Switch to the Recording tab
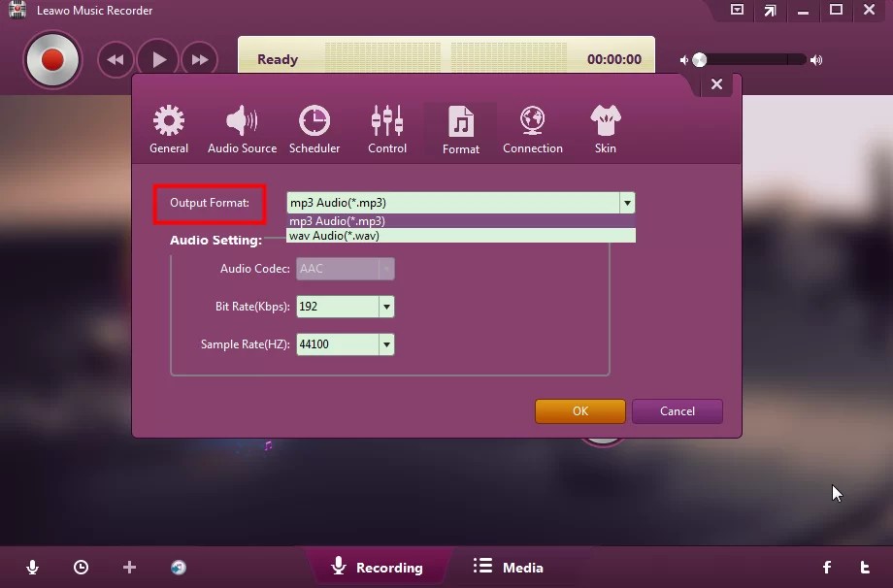This screenshot has width=893, height=588. (x=378, y=567)
